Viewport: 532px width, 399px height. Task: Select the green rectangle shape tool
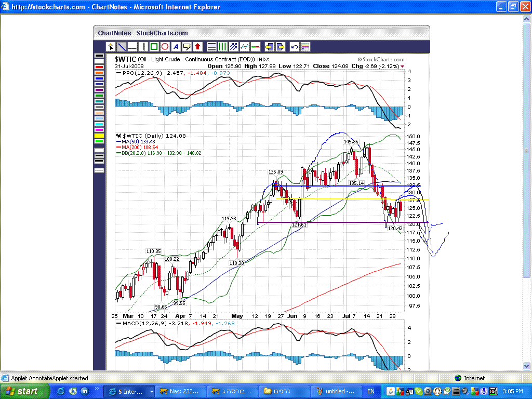point(154,47)
